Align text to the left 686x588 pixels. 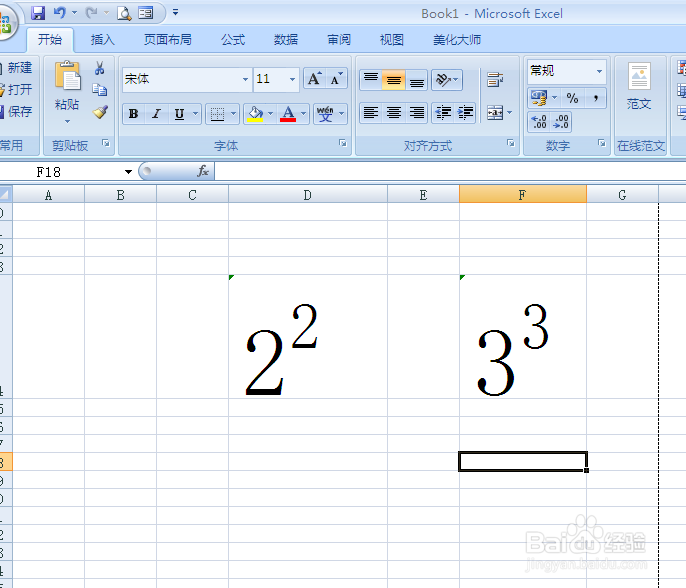(371, 113)
